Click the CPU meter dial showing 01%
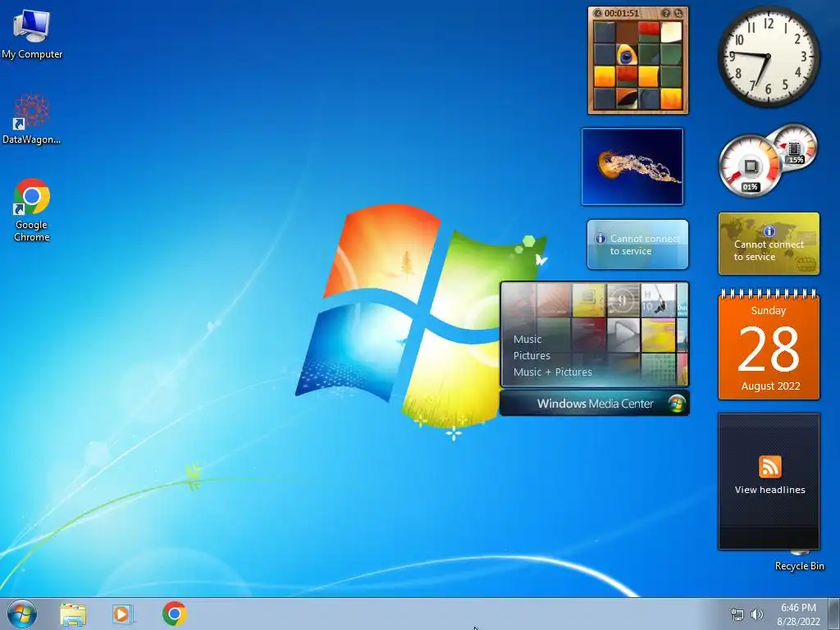The image size is (840, 630). tap(750, 167)
